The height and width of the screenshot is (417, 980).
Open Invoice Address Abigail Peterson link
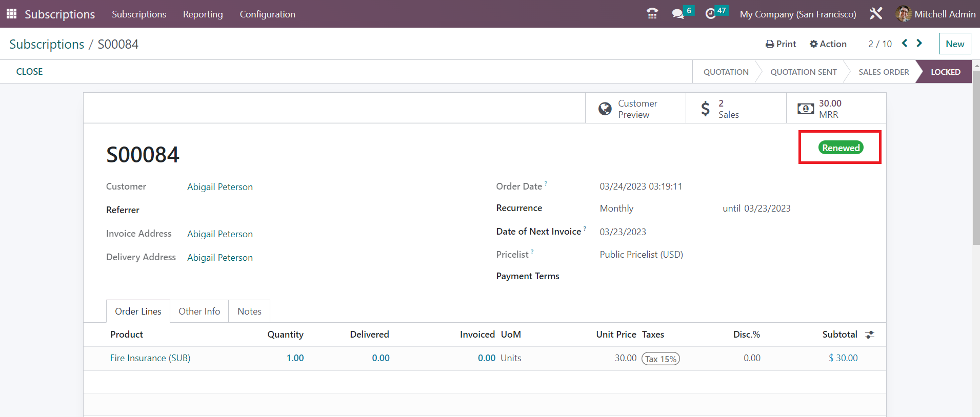pos(220,234)
